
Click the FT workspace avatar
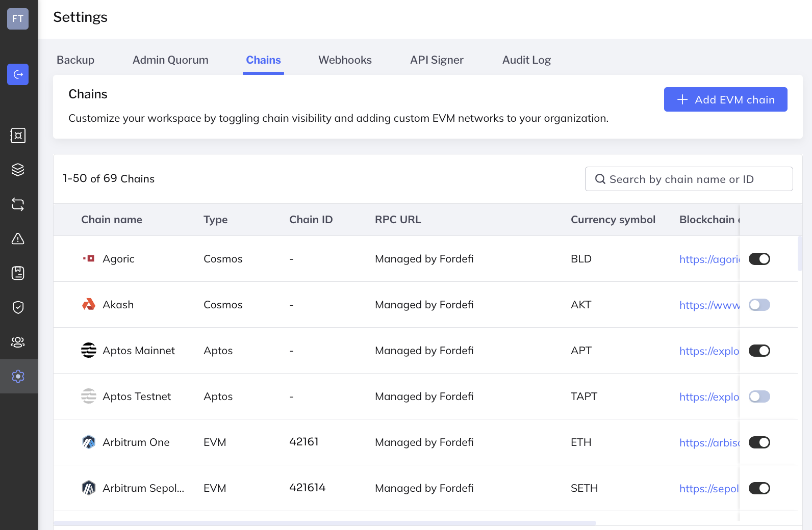(18, 19)
